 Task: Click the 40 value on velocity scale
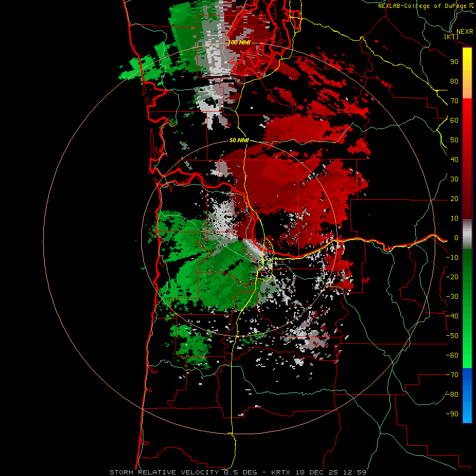[x=454, y=160]
